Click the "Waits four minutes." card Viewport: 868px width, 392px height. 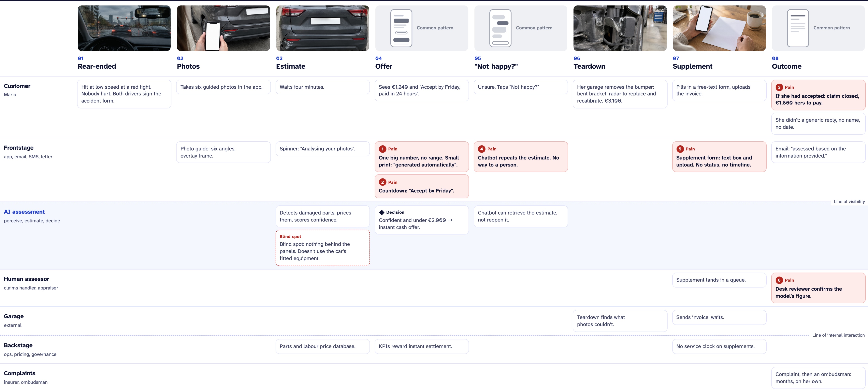pyautogui.click(x=323, y=87)
